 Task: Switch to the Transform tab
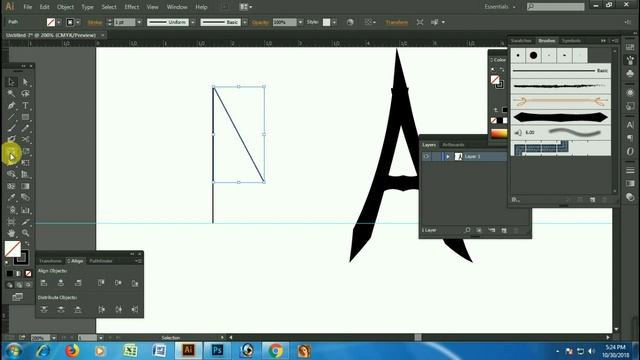tap(50, 261)
